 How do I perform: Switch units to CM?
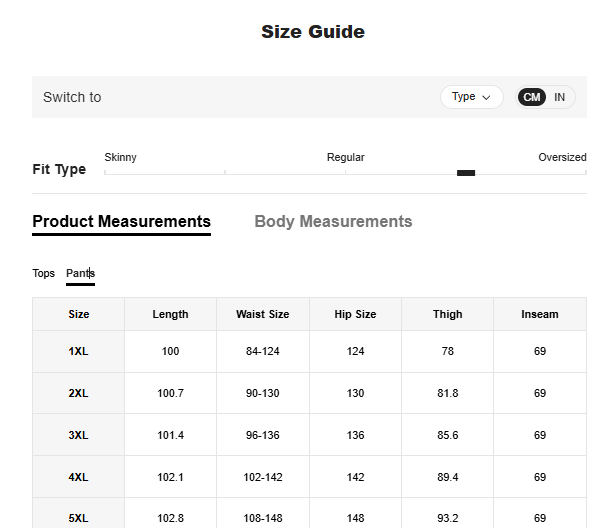tap(532, 97)
